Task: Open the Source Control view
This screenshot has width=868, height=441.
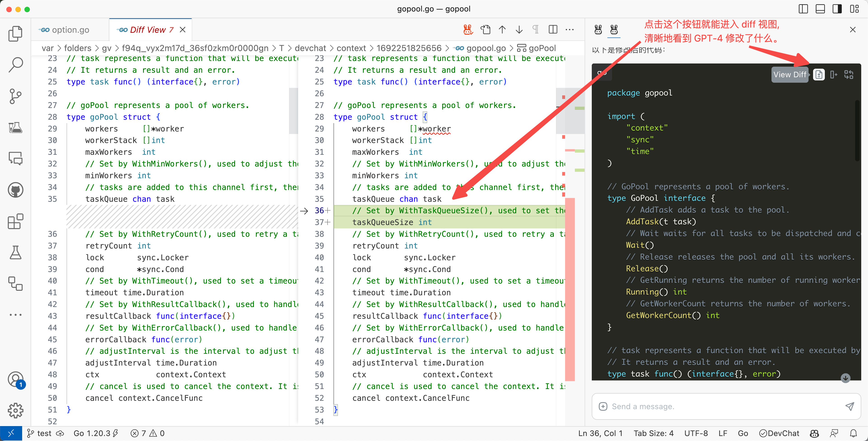Action: coord(16,96)
